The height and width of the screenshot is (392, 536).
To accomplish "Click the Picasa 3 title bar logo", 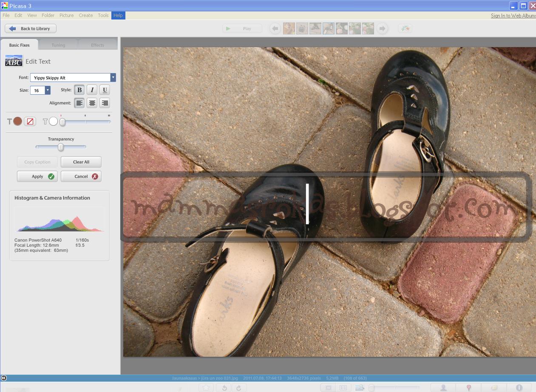I will [5, 6].
